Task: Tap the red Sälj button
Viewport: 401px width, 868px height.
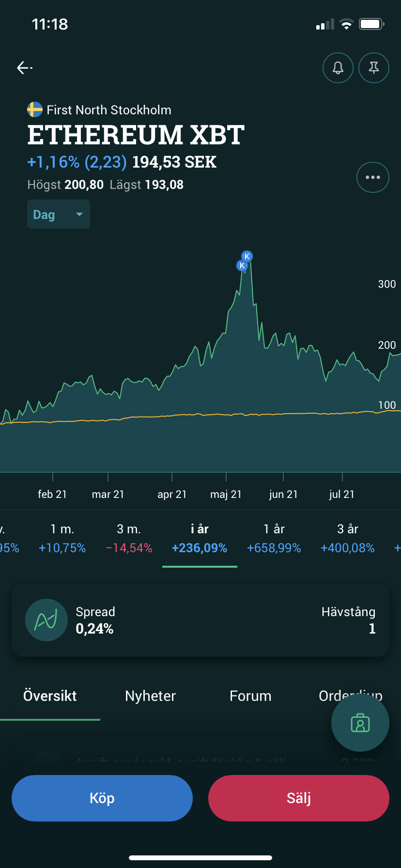Action: click(299, 798)
